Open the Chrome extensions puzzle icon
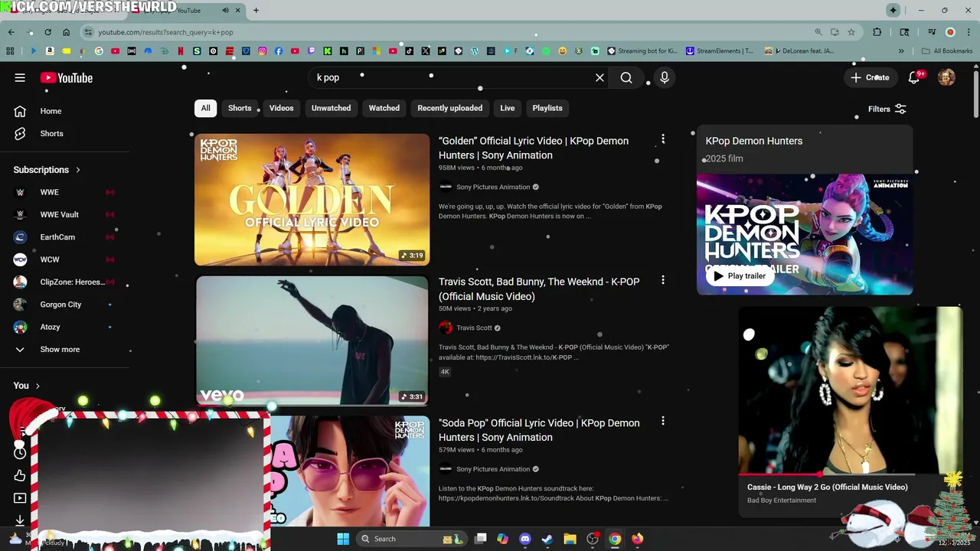 click(877, 32)
